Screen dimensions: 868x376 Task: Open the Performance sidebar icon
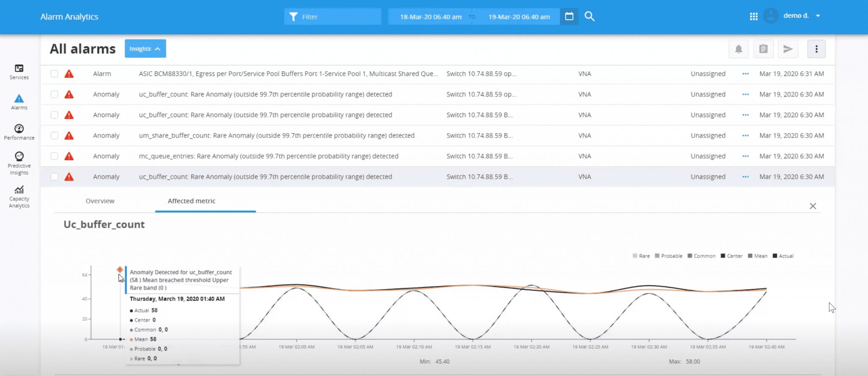coord(19,132)
